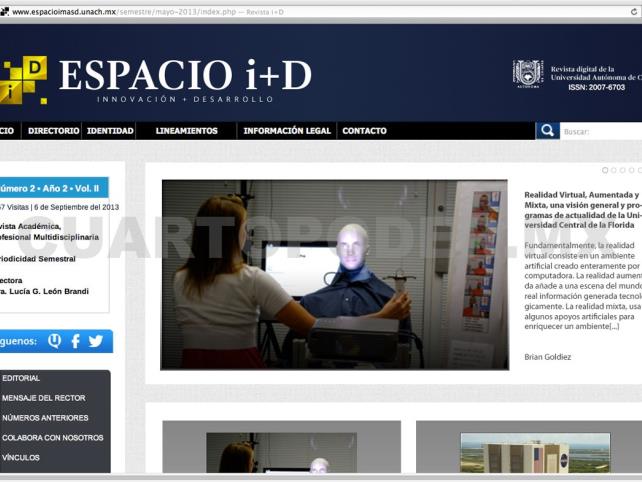This screenshot has height=482, width=642.
Task: Open the INFORMACIÓN LEGAL menu item
Action: click(287, 131)
